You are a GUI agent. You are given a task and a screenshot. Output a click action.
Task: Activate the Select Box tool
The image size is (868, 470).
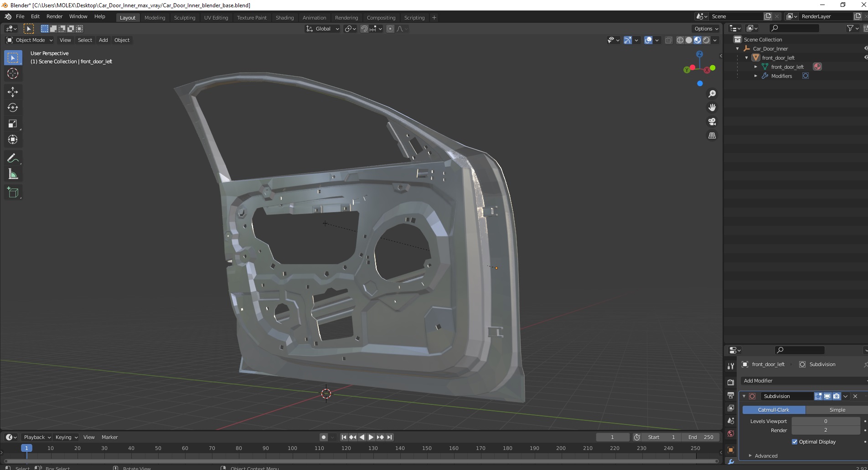click(x=13, y=57)
